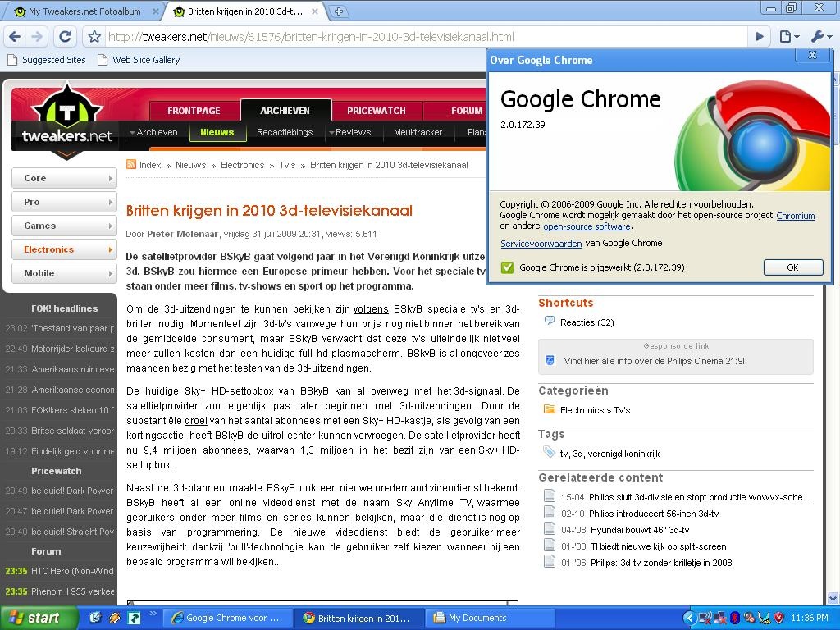Click the tag icon under Tags

pos(549,452)
